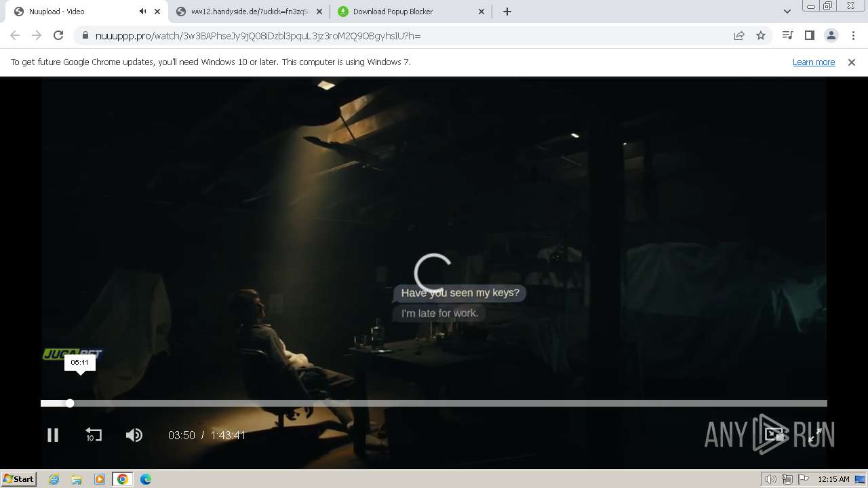Screen dimensions: 868x488
Task: Click the 03:50 elapsed time display
Action: coord(181,435)
